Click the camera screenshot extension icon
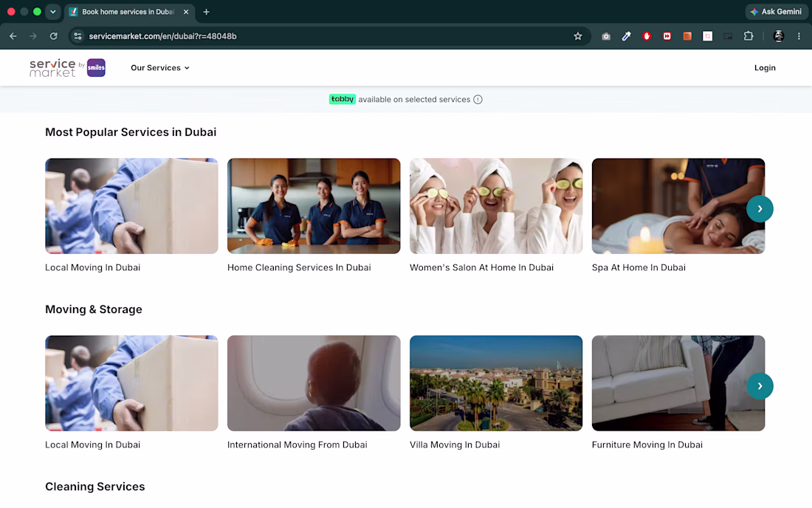 point(606,36)
